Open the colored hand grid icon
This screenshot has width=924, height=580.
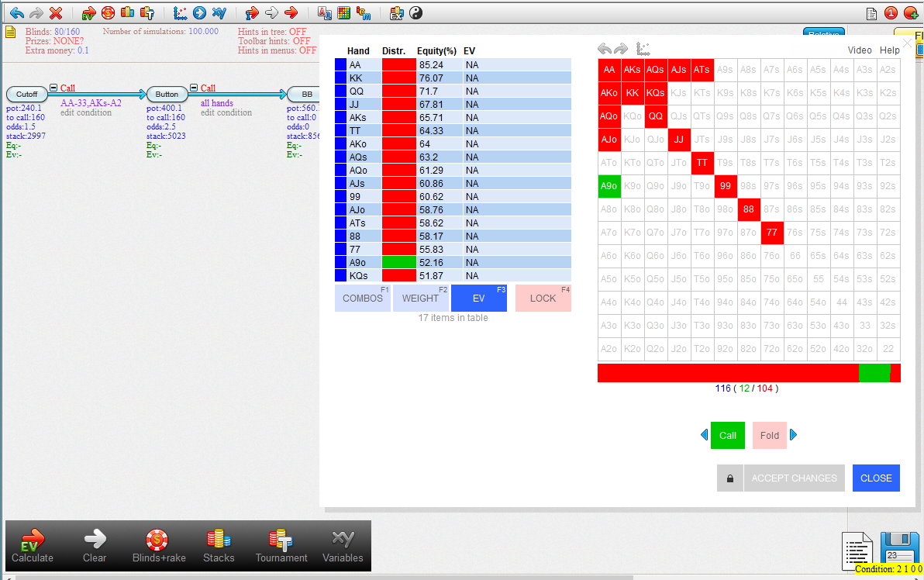344,12
